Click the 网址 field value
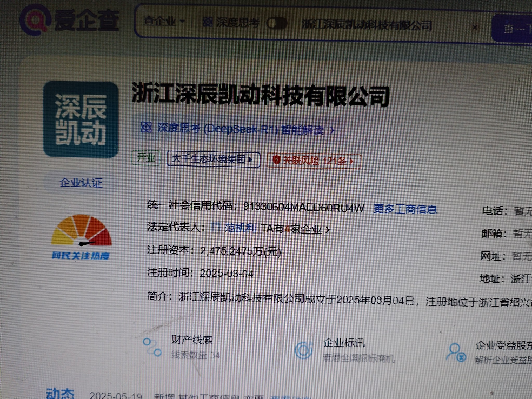 coord(522,257)
